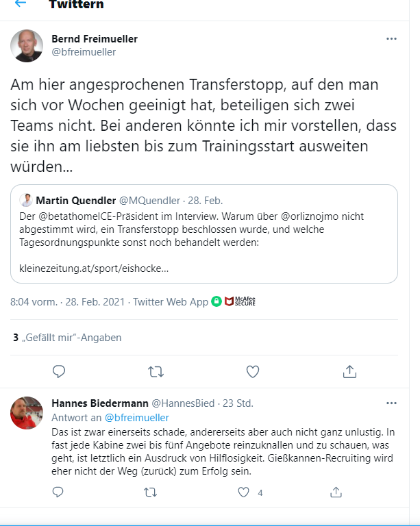
Task: Open more options for Bernd Freimueller's tweet
Action: tap(391, 39)
